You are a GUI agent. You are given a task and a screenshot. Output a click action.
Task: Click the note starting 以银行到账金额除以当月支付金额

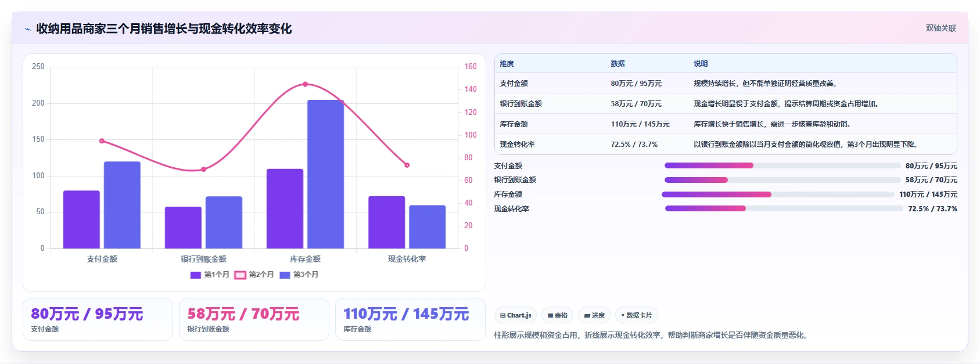[x=807, y=145]
